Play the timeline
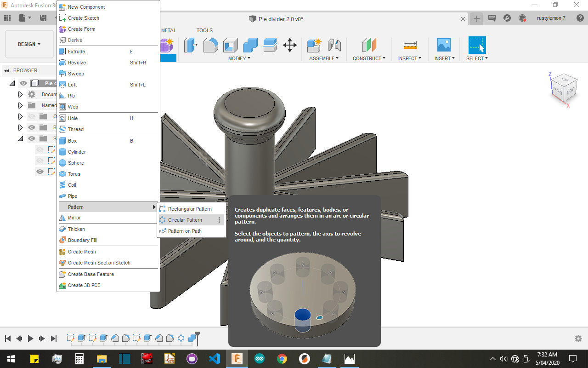The width and height of the screenshot is (588, 368). [x=30, y=339]
